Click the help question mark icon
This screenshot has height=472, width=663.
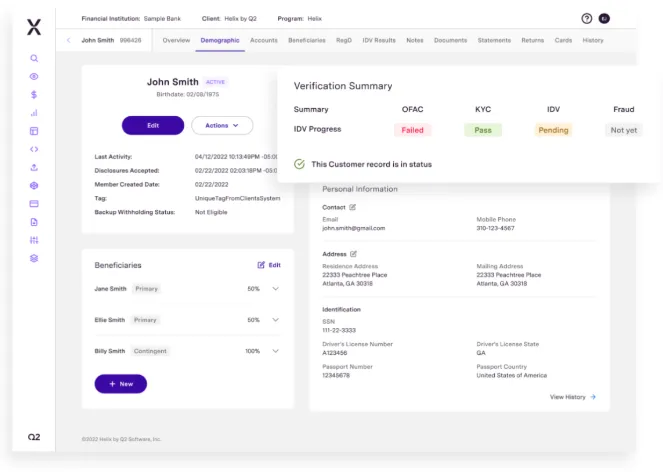coord(587,18)
